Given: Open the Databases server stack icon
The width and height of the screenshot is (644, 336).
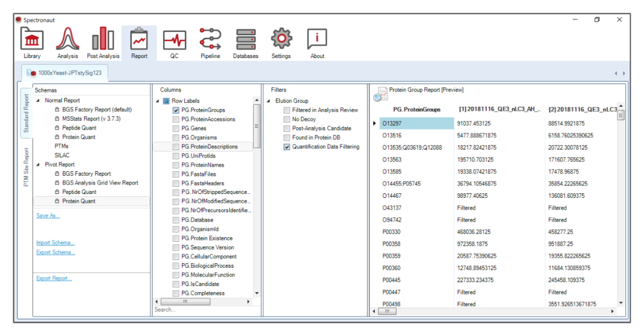Looking at the screenshot, I should (246, 39).
